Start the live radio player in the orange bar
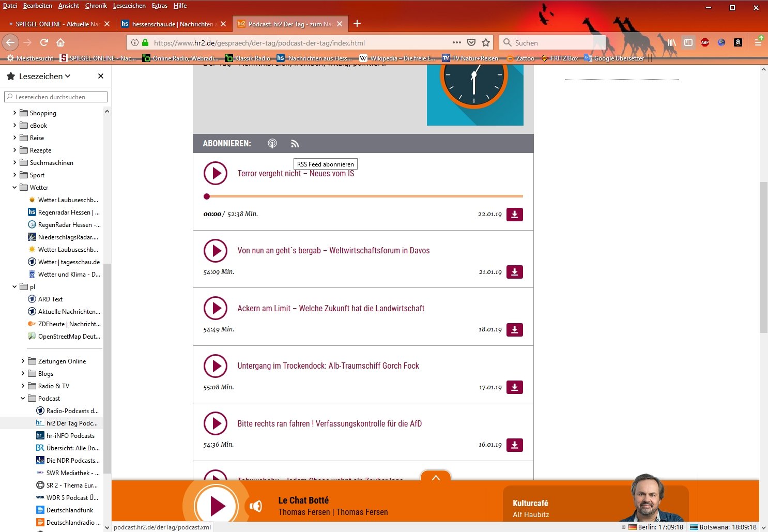Image resolution: width=768 pixels, height=532 pixels. [217, 506]
